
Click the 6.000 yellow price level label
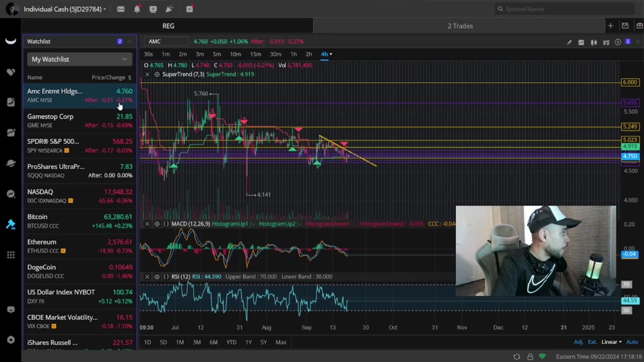coord(630,82)
